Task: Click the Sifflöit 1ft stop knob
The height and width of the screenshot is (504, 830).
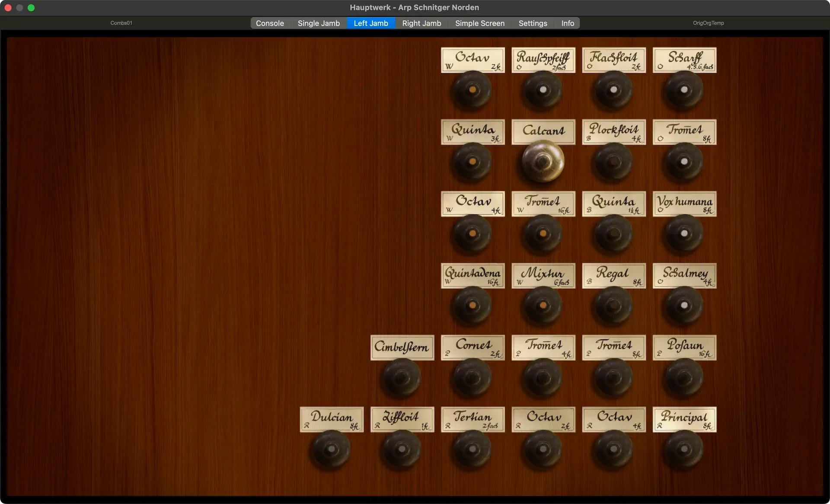Action: [x=402, y=449]
